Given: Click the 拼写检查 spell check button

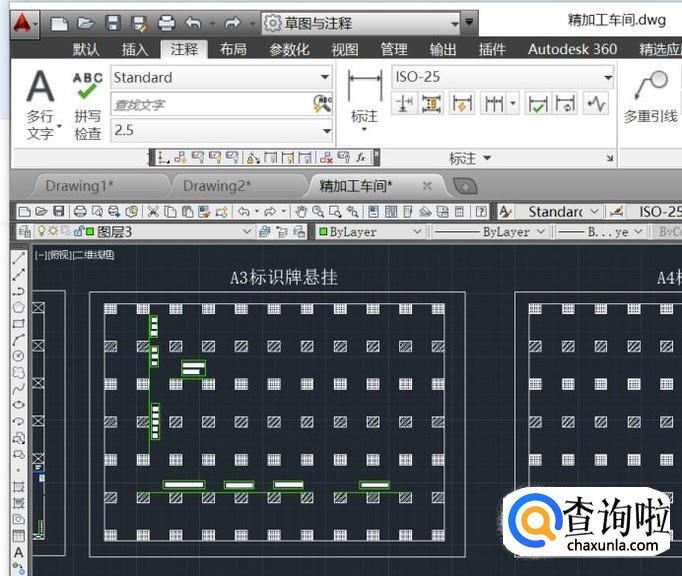Looking at the screenshot, I should (87, 105).
